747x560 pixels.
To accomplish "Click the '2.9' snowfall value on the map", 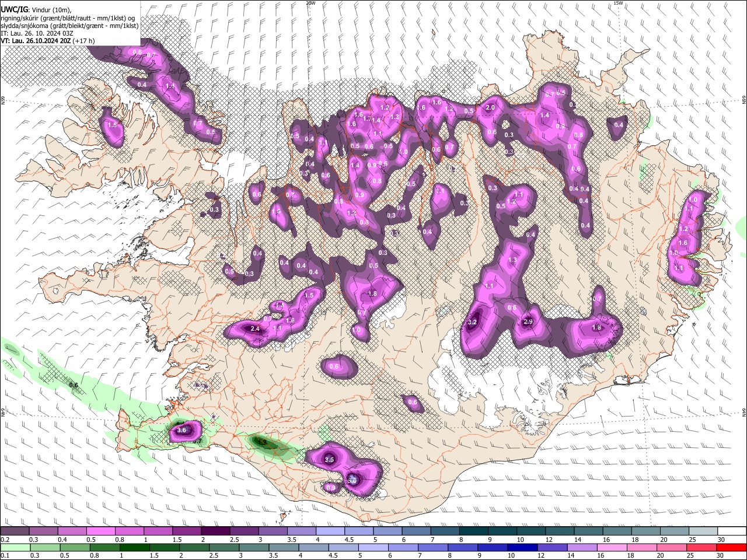I will pyautogui.click(x=528, y=322).
